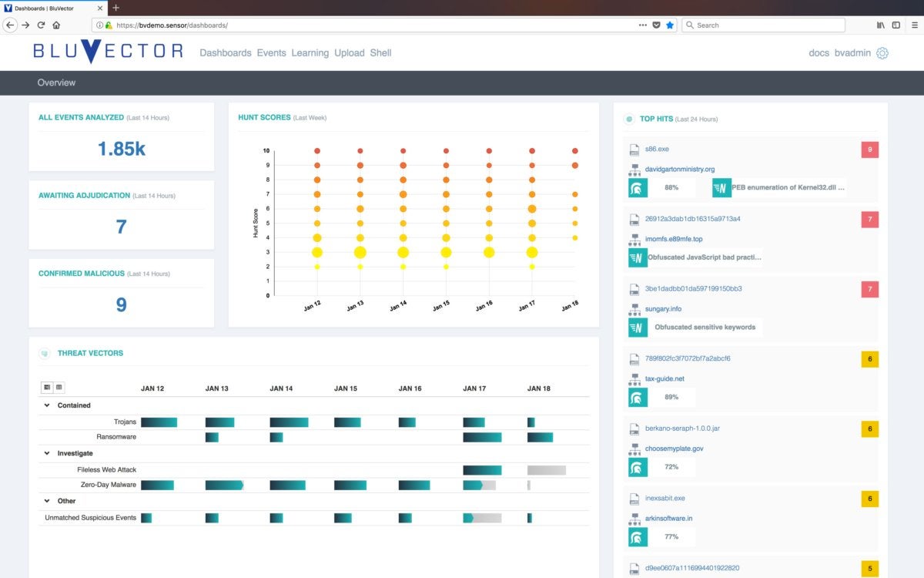Open a new browser tab with plus icon
The image size is (924, 578).
(116, 8)
